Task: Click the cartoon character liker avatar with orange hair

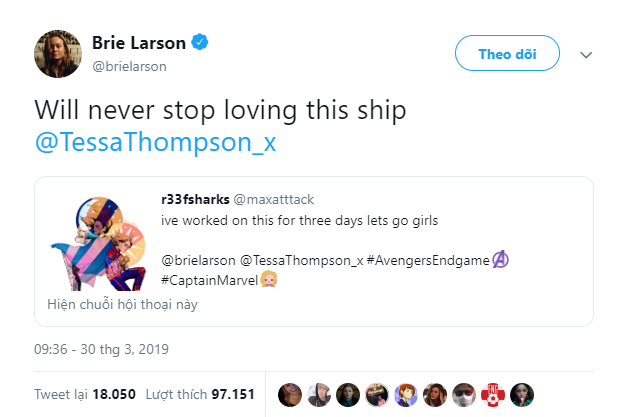Action: click(x=404, y=393)
